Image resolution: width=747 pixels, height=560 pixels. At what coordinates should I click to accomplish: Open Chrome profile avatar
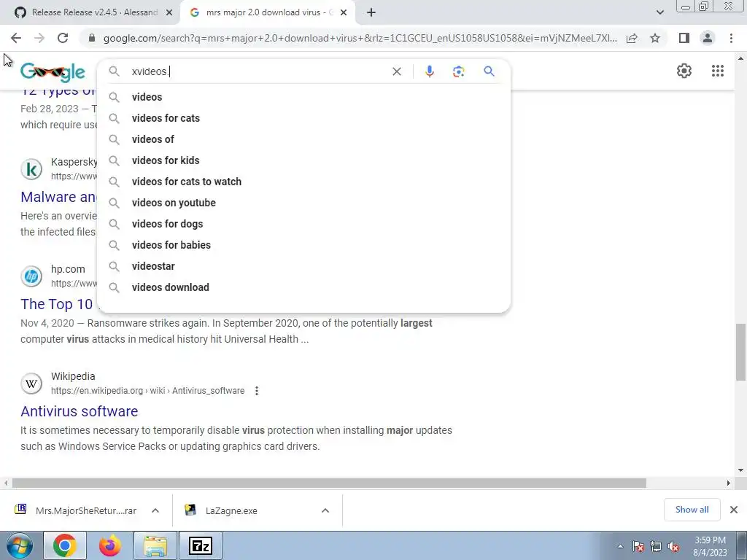(x=708, y=38)
